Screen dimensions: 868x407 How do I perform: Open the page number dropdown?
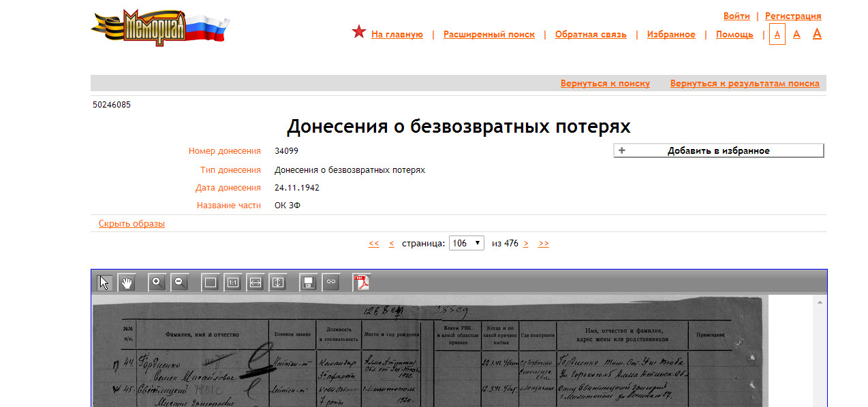[466, 243]
